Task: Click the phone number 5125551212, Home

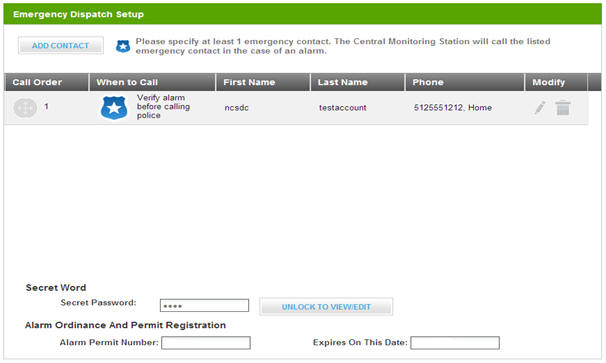Action: tap(453, 107)
